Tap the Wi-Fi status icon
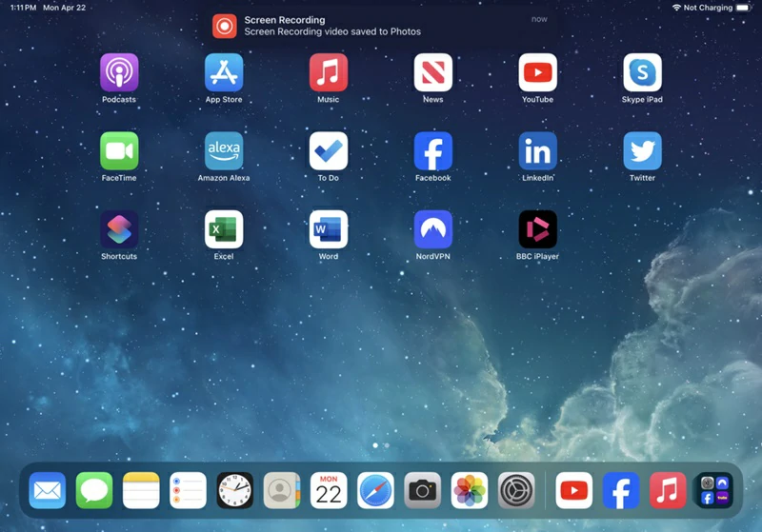The height and width of the screenshot is (532, 762). click(x=676, y=8)
